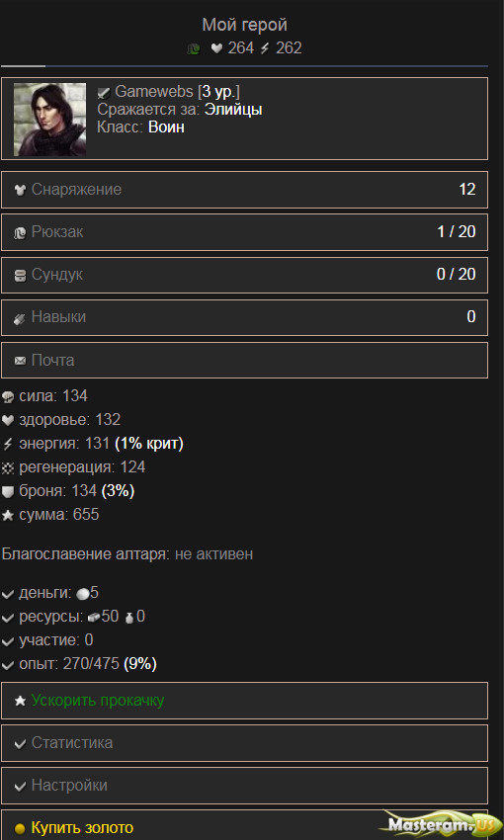Image resolution: width=504 pixels, height=840 pixels.
Task: Click the chest icon next to Сундук
Action: [x=21, y=276]
